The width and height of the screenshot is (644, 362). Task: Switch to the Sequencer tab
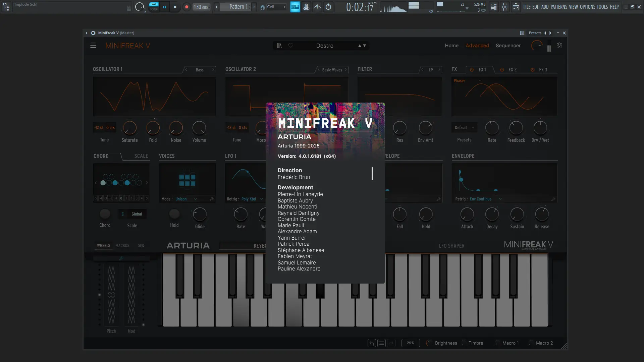pyautogui.click(x=508, y=46)
